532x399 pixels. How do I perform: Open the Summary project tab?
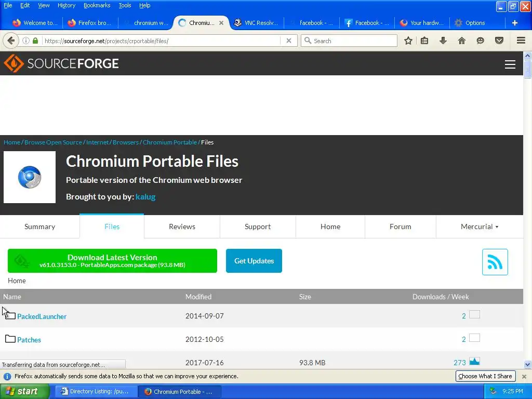[39, 227]
